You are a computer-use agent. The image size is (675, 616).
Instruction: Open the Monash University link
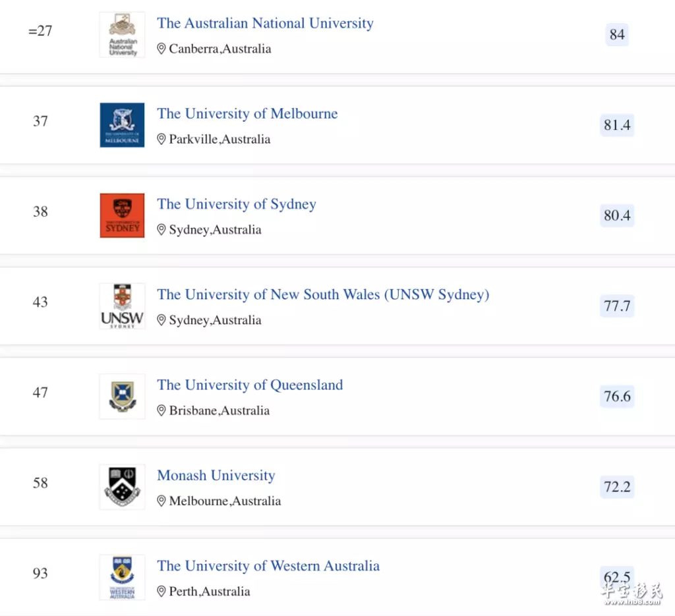tap(216, 475)
